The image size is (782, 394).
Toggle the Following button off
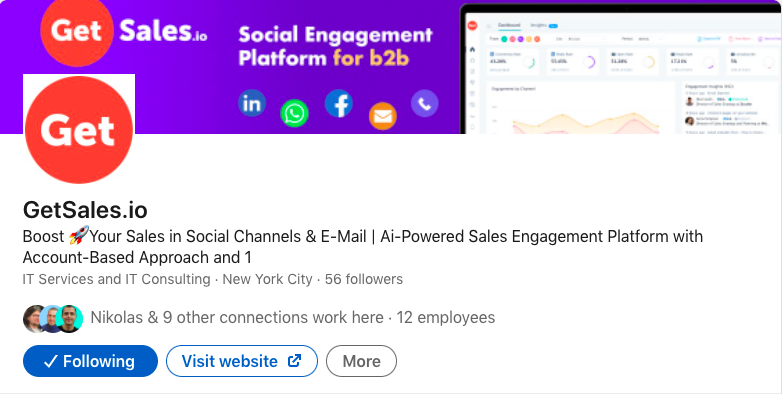90,361
